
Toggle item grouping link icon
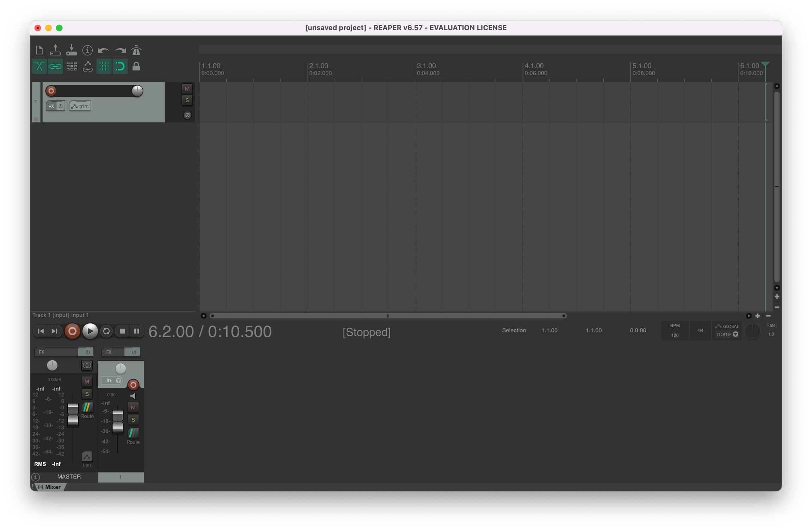pyautogui.click(x=55, y=66)
